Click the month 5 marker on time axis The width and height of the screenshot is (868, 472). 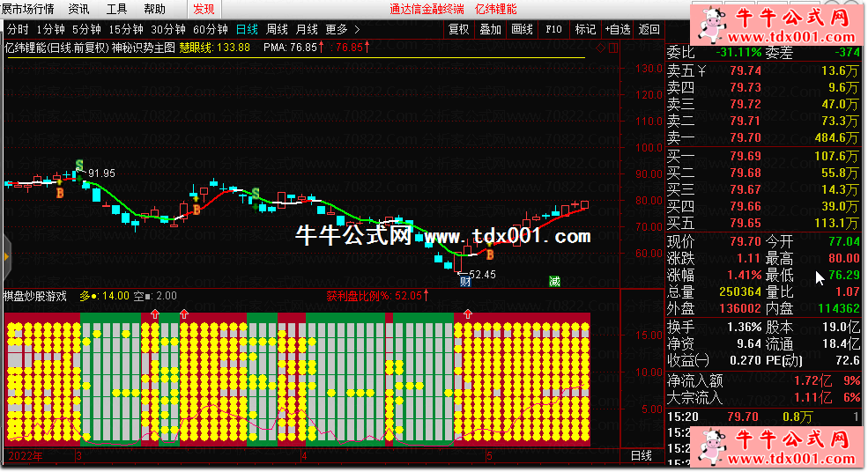click(489, 456)
